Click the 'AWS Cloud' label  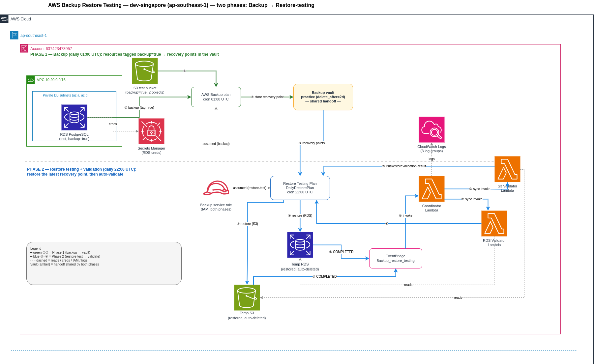21,19
